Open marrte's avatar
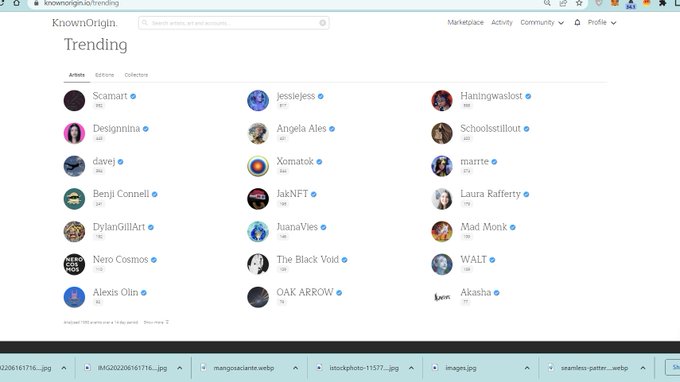This screenshot has height=382, width=680. click(x=442, y=166)
